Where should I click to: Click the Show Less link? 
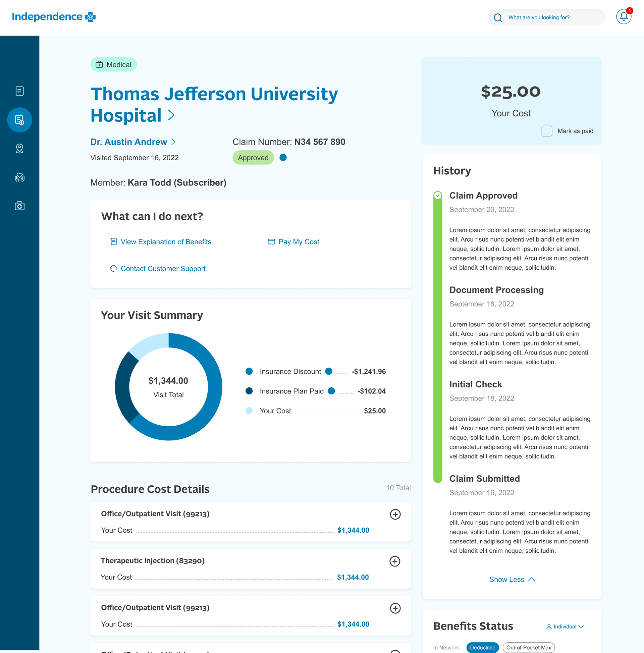click(507, 579)
